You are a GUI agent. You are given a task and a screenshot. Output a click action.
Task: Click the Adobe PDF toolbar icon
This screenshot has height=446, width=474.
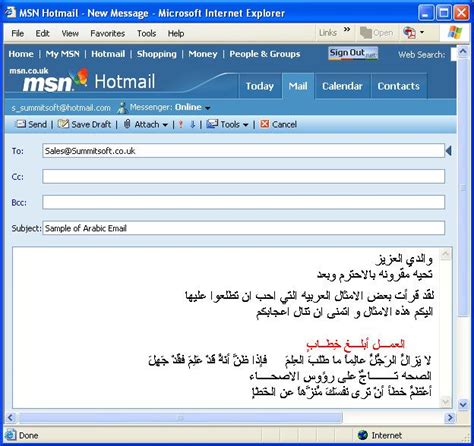click(409, 33)
